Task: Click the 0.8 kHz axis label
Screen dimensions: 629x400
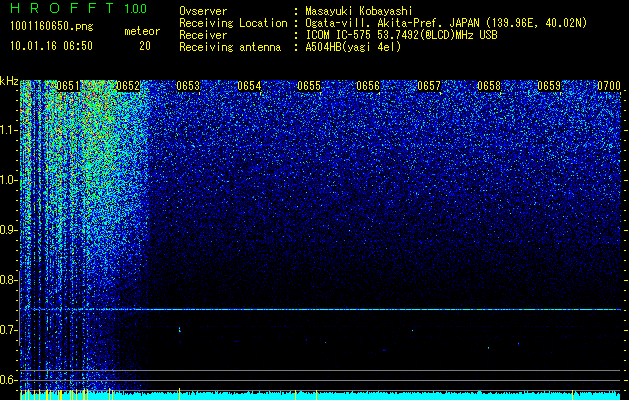Action: point(9,280)
